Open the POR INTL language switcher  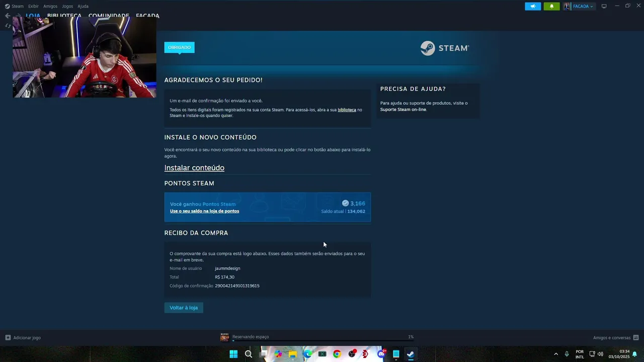point(580,354)
